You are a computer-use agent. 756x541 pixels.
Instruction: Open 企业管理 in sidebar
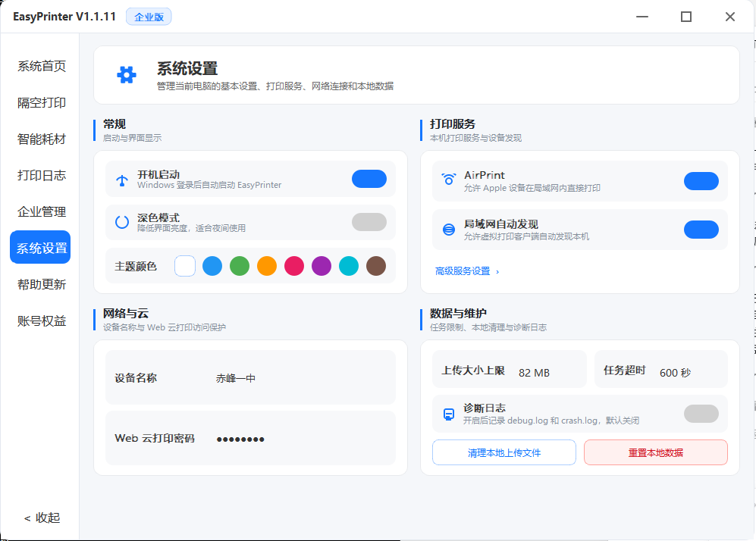42,211
